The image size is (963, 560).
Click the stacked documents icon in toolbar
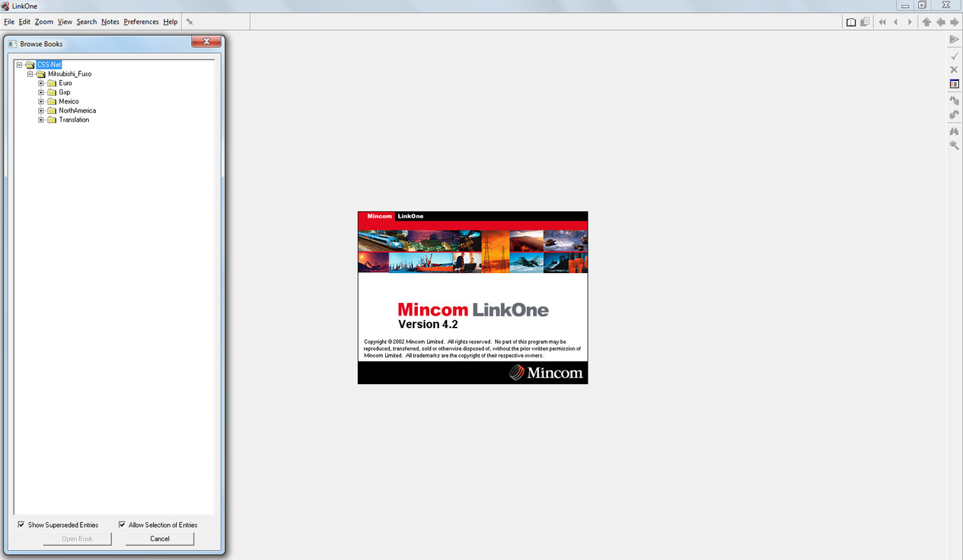point(864,22)
